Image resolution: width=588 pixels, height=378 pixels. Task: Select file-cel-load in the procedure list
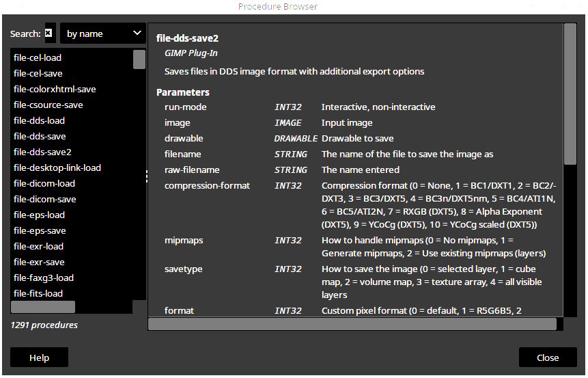38,57
